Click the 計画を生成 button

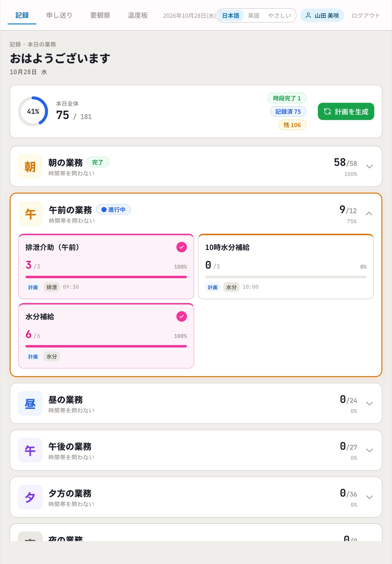point(346,112)
